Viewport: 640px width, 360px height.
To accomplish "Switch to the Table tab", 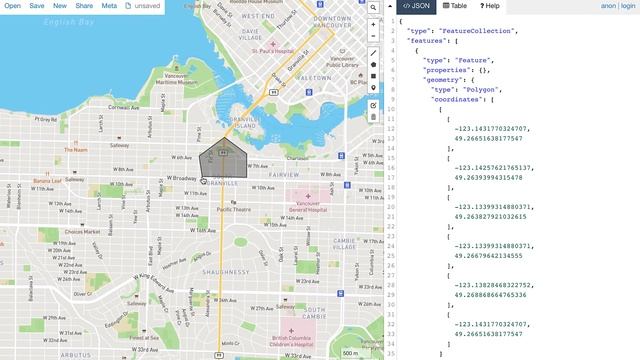I will tap(455, 6).
